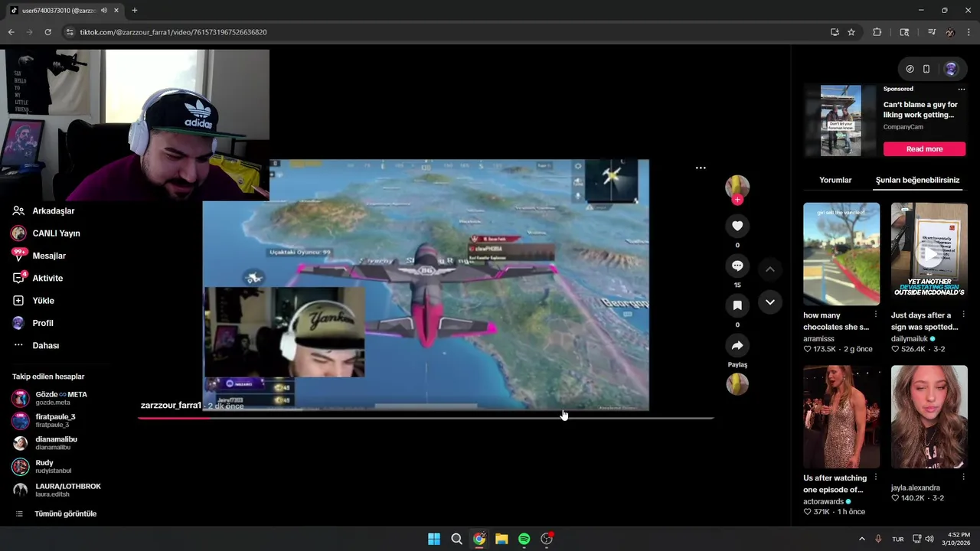Image resolution: width=980 pixels, height=551 pixels.
Task: Go back in browser history
Action: 11,32
